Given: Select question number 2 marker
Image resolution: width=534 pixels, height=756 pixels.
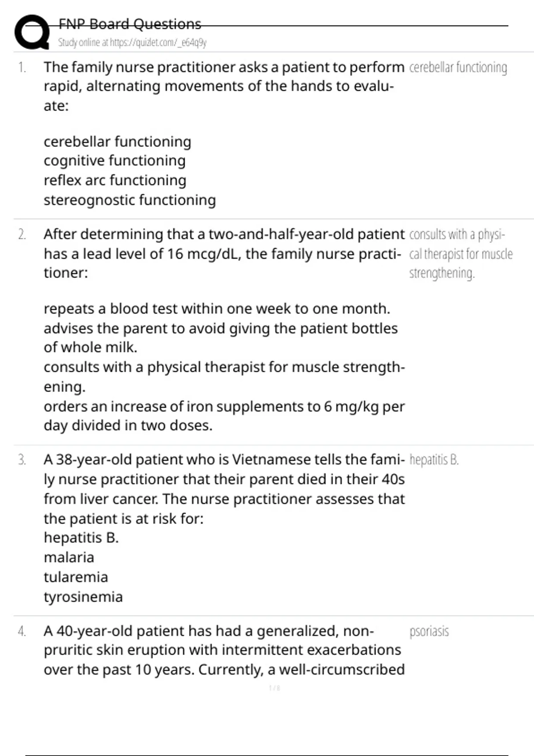Looking at the screenshot, I should tap(22, 234).
